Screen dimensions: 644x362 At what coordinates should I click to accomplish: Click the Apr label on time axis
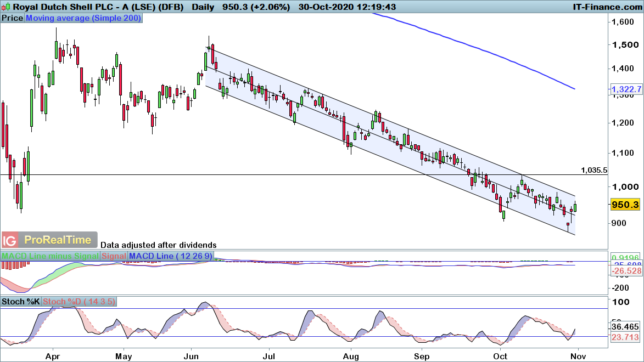point(53,357)
